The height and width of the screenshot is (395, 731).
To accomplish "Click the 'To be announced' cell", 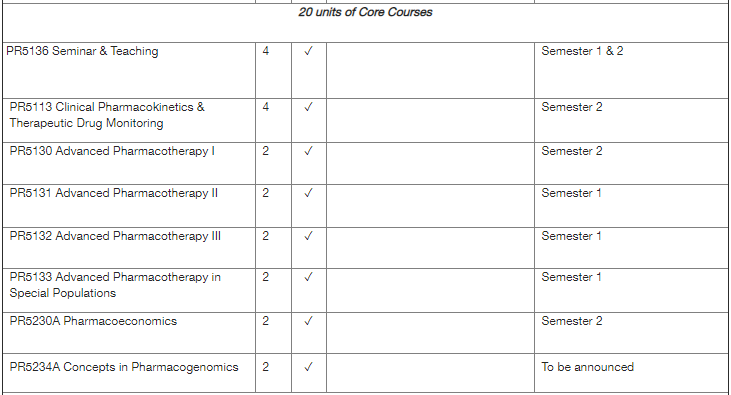I will (x=587, y=367).
